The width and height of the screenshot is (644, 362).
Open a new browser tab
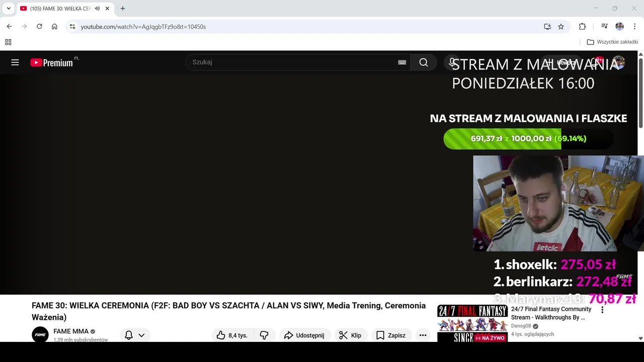(123, 9)
